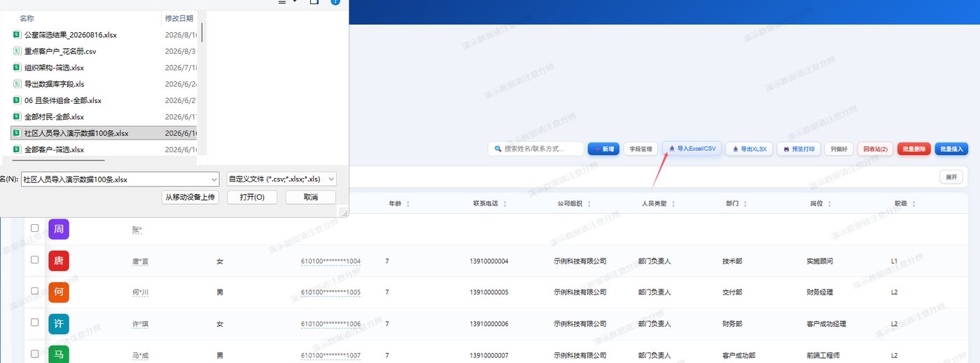Click the 从移动设备上传 button

click(x=190, y=198)
